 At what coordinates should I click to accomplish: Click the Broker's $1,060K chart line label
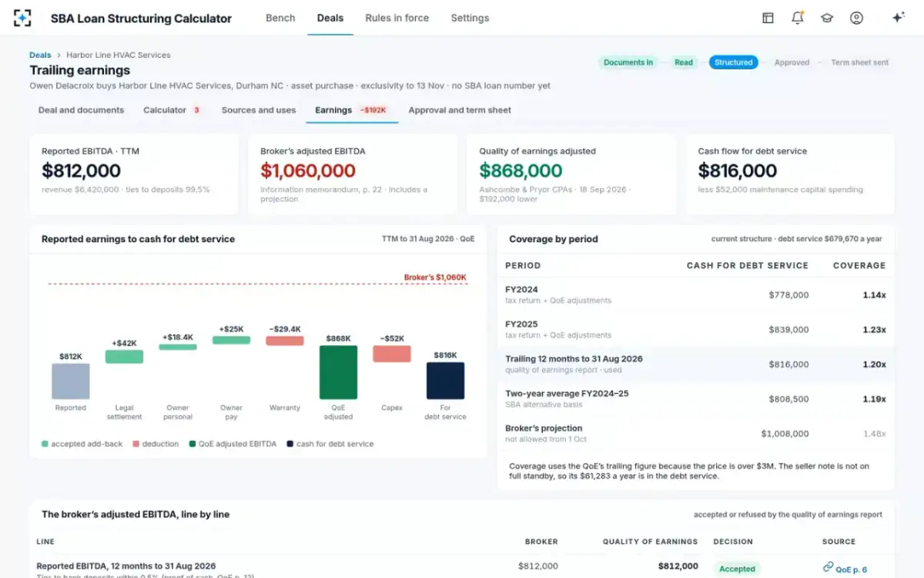pos(435,277)
